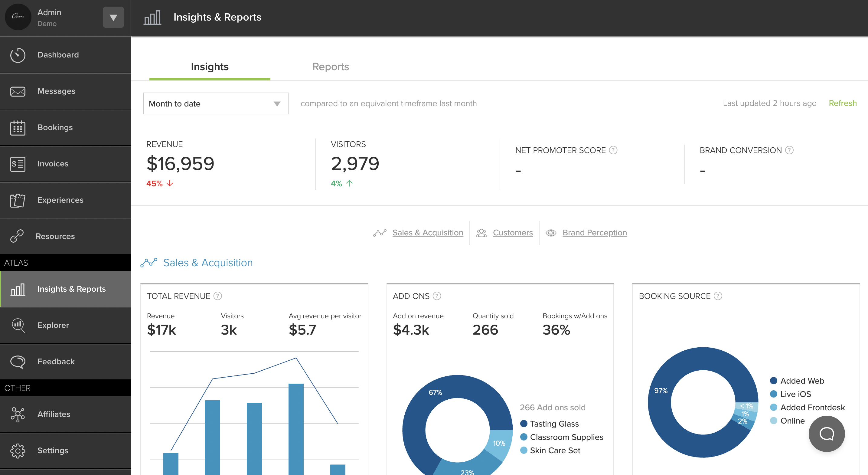Open the Brand Perception view
Screen dimensions: 868x475
coord(594,232)
